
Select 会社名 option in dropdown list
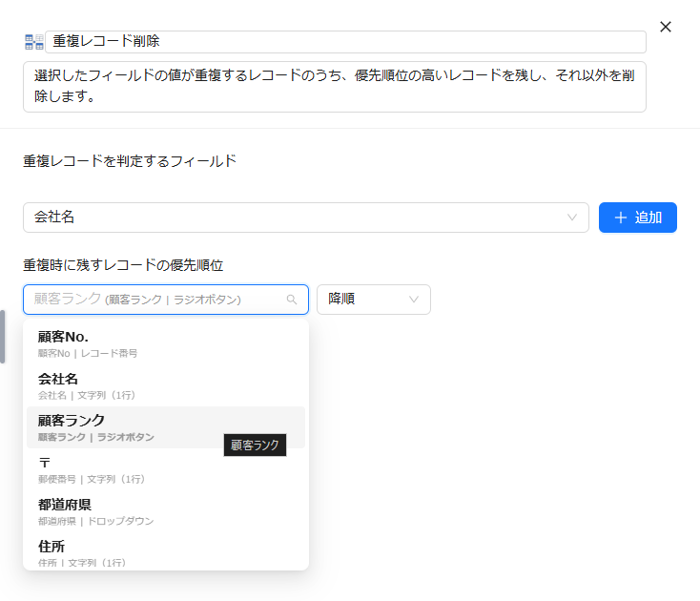pyautogui.click(x=166, y=385)
